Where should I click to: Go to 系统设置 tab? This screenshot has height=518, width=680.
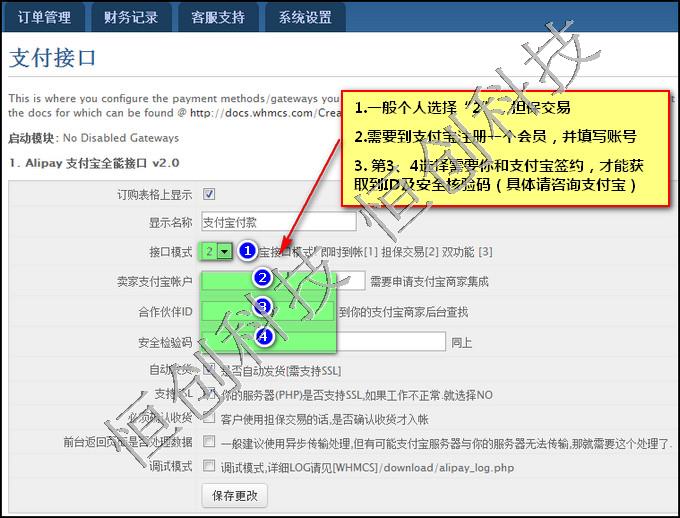click(x=305, y=17)
